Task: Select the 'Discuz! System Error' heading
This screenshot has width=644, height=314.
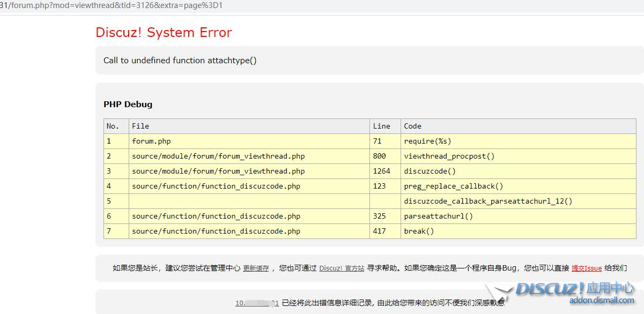Action: pyautogui.click(x=164, y=32)
